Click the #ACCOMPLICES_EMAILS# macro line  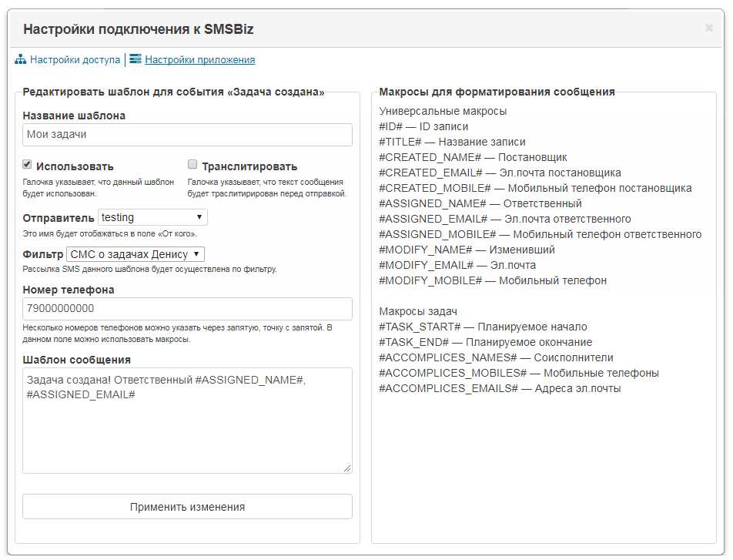(500, 388)
